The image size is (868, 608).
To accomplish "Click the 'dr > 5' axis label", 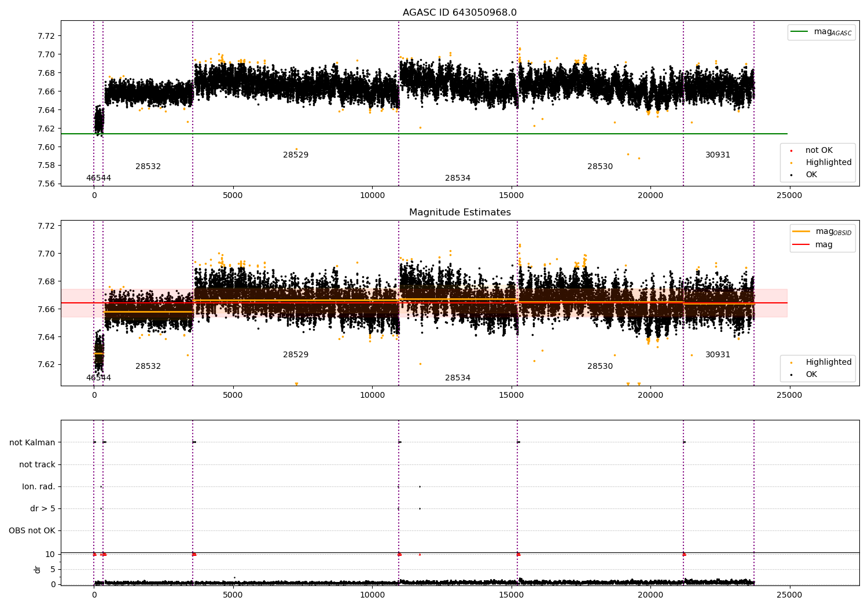I will [x=43, y=508].
